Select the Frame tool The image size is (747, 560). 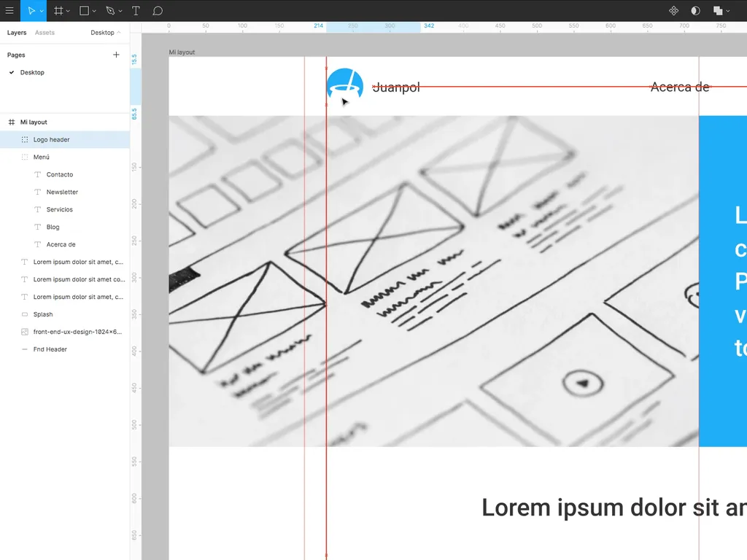point(58,10)
